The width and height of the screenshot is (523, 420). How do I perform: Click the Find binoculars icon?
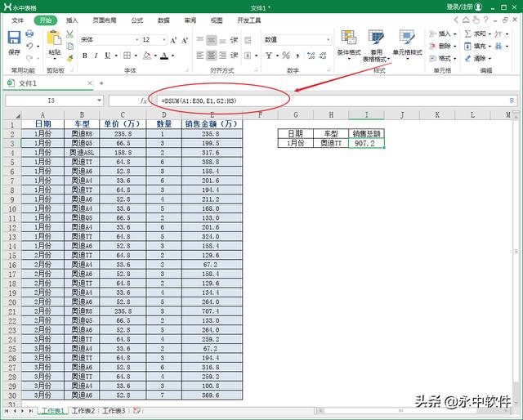click(x=498, y=46)
